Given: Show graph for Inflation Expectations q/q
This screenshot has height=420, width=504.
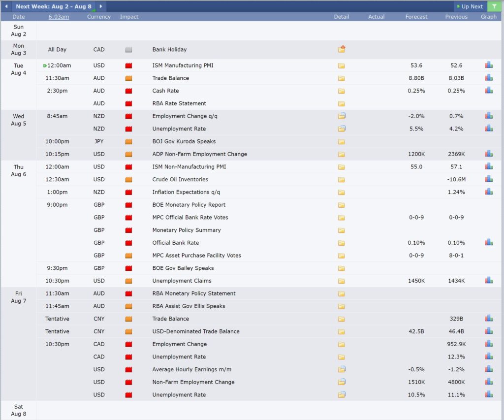Looking at the screenshot, I should click(x=489, y=192).
